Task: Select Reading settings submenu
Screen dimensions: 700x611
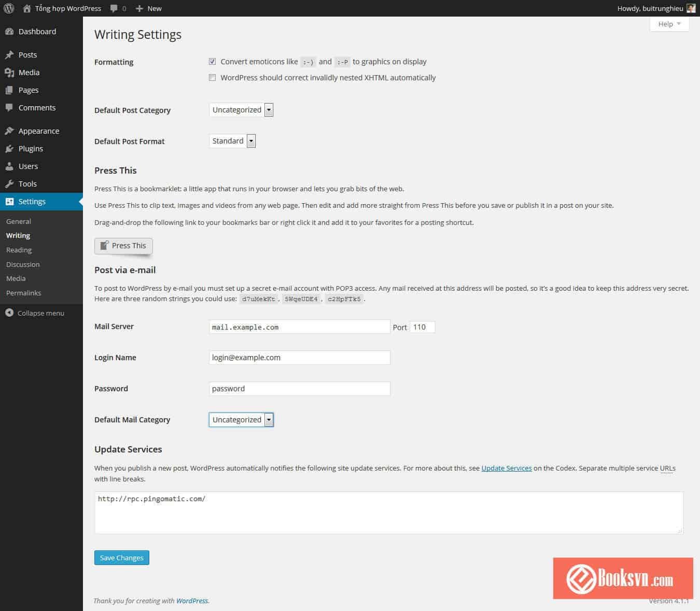Action: click(x=19, y=250)
